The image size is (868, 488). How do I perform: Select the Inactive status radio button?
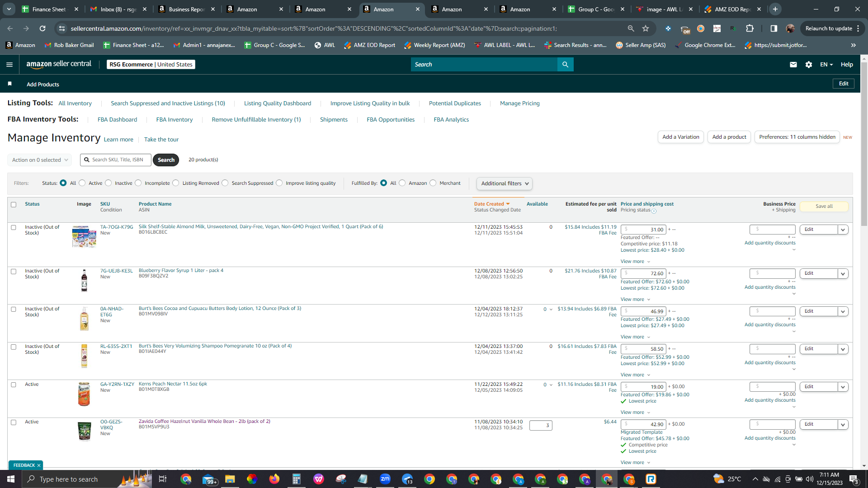pyautogui.click(x=108, y=183)
